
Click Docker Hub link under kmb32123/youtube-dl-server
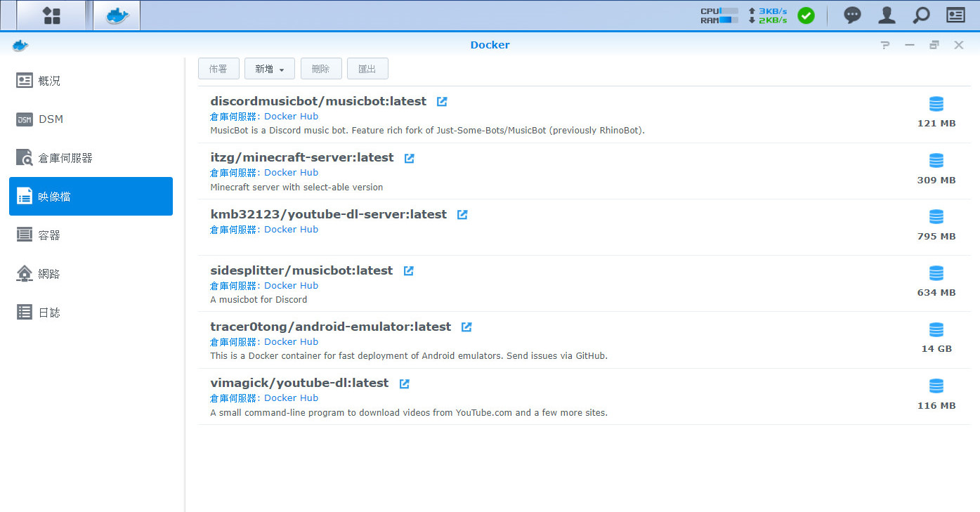click(x=291, y=230)
